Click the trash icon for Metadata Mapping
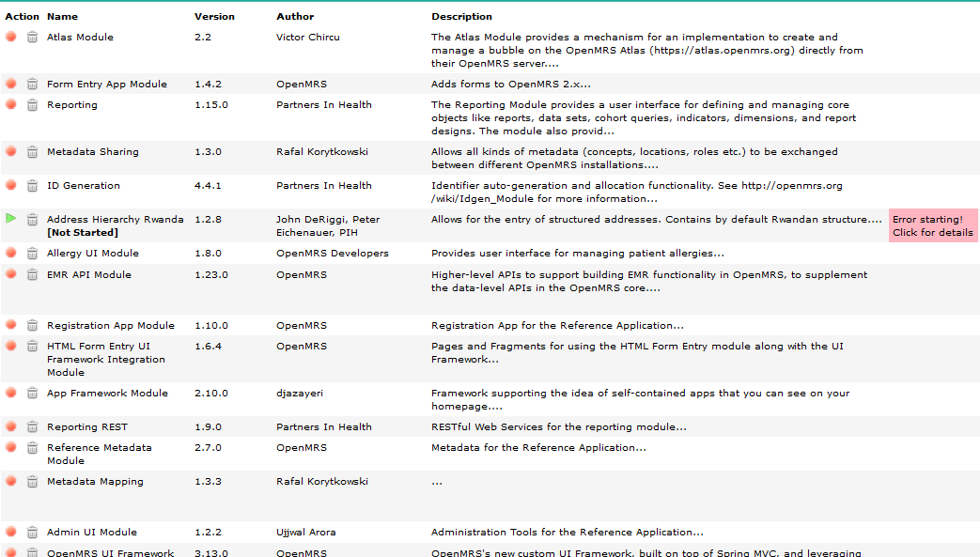Image resolution: width=980 pixels, height=557 pixels. pos(32,481)
